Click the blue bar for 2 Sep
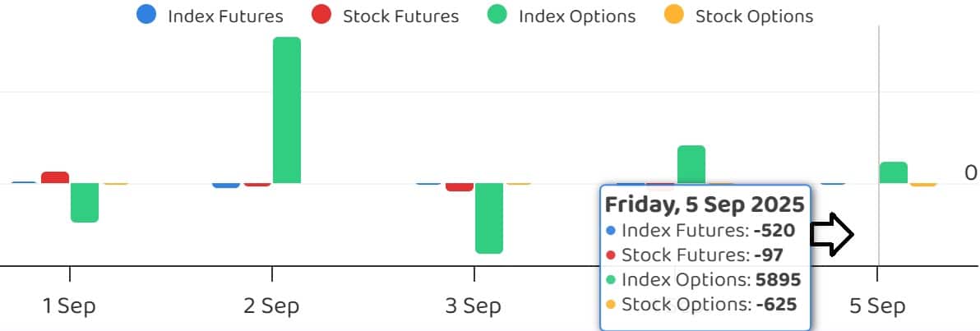 (226, 185)
